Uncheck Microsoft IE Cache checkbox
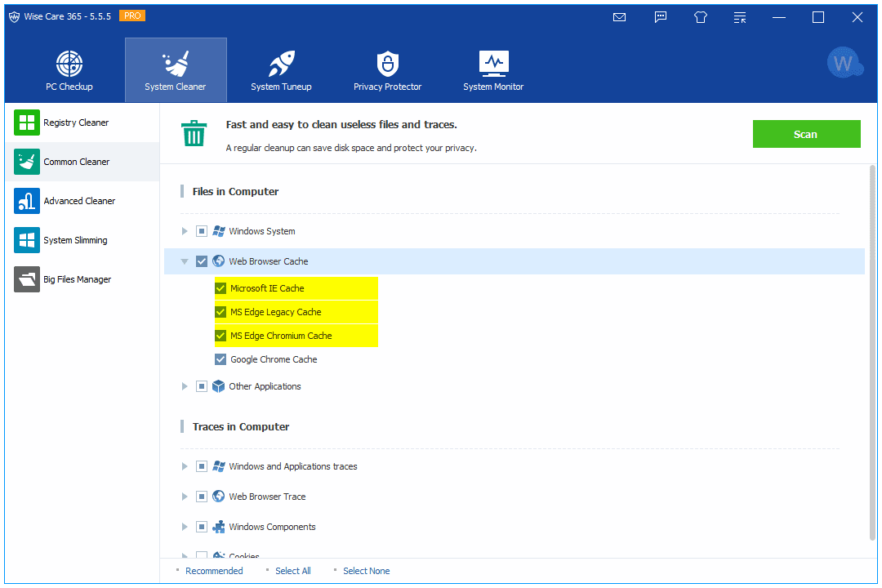Image resolution: width=882 pixels, height=588 pixels. [x=220, y=288]
